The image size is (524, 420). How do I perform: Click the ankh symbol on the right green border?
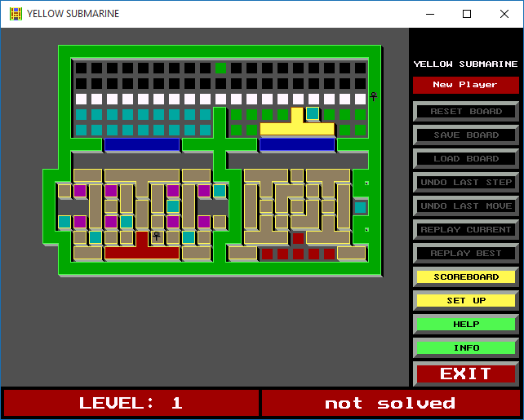[374, 96]
